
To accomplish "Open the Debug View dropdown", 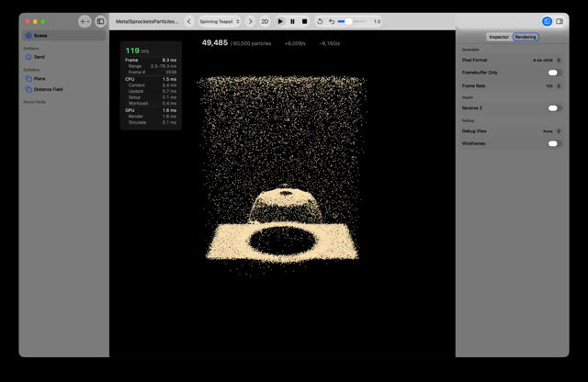I will tap(551, 131).
